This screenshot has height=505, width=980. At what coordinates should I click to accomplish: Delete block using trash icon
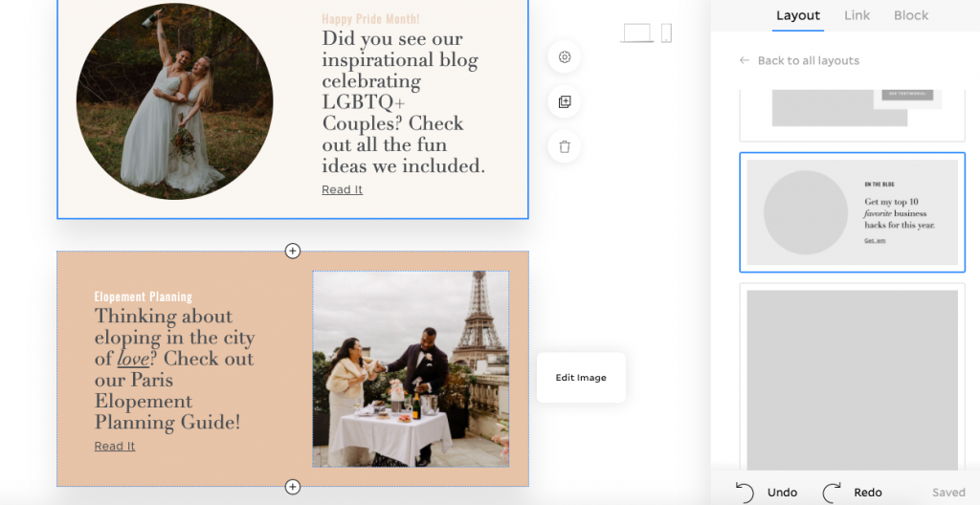tap(565, 147)
